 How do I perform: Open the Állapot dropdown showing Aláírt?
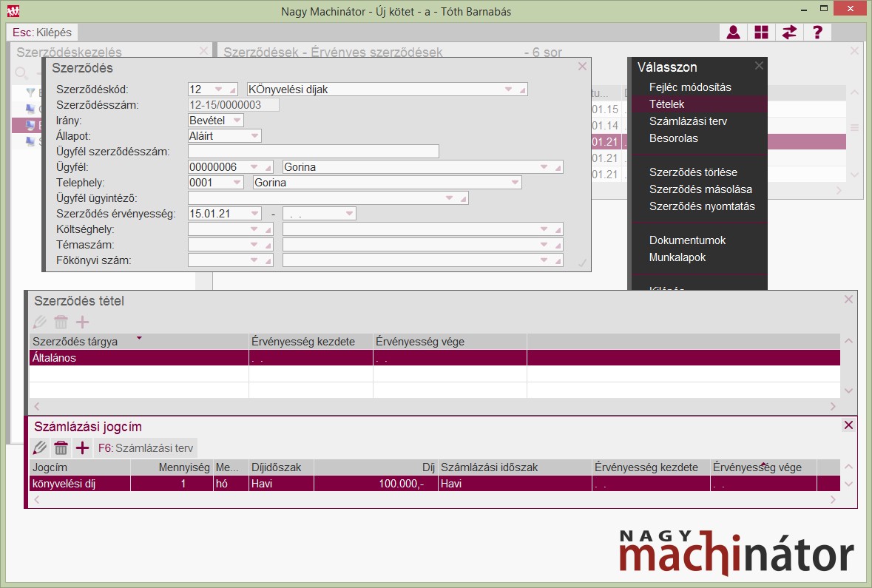point(254,136)
